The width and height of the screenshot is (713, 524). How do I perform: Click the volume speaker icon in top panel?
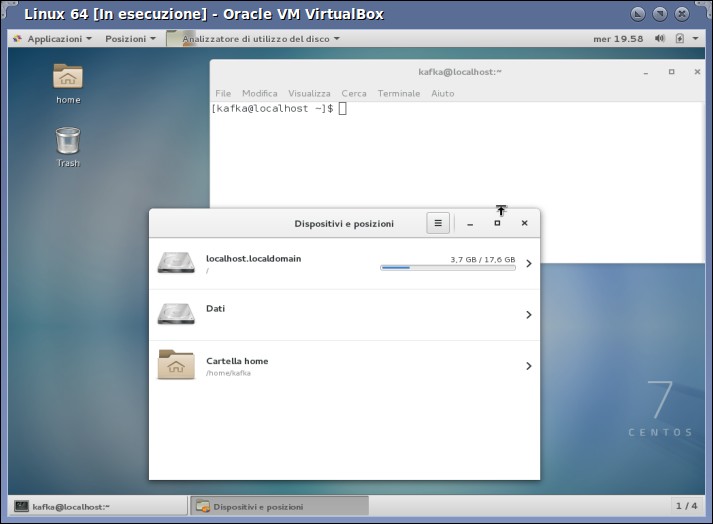660,39
